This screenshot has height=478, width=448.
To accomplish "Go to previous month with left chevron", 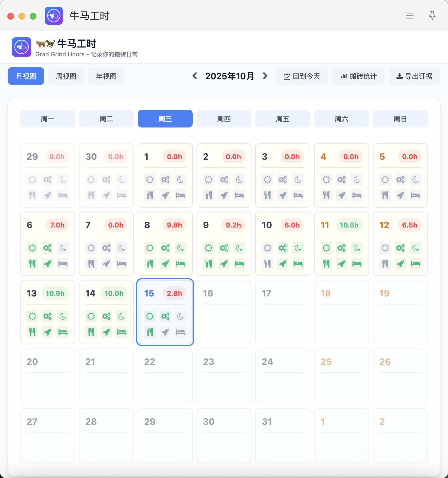I will coord(195,76).
